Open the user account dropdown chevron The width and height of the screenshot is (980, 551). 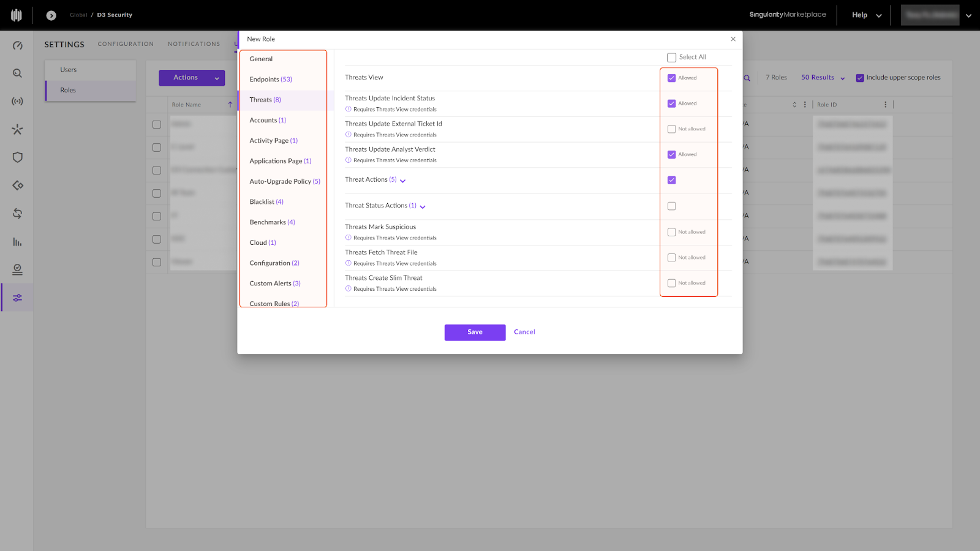point(968,16)
